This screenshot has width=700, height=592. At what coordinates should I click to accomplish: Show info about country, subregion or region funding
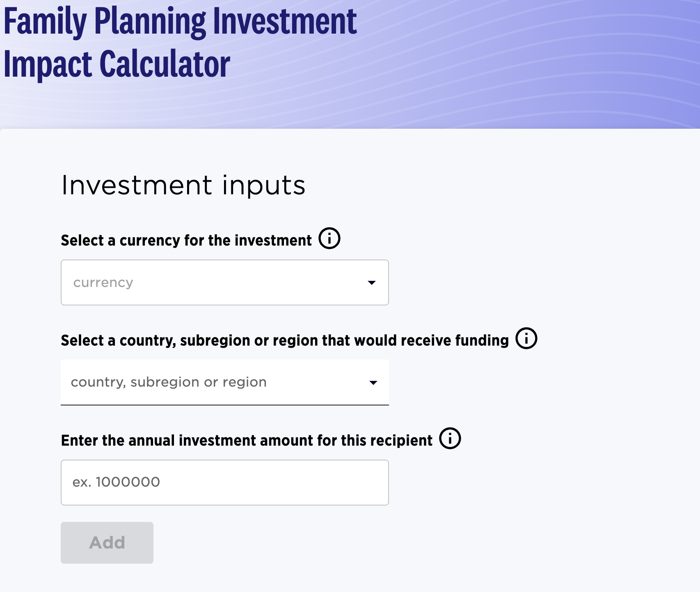(526, 339)
